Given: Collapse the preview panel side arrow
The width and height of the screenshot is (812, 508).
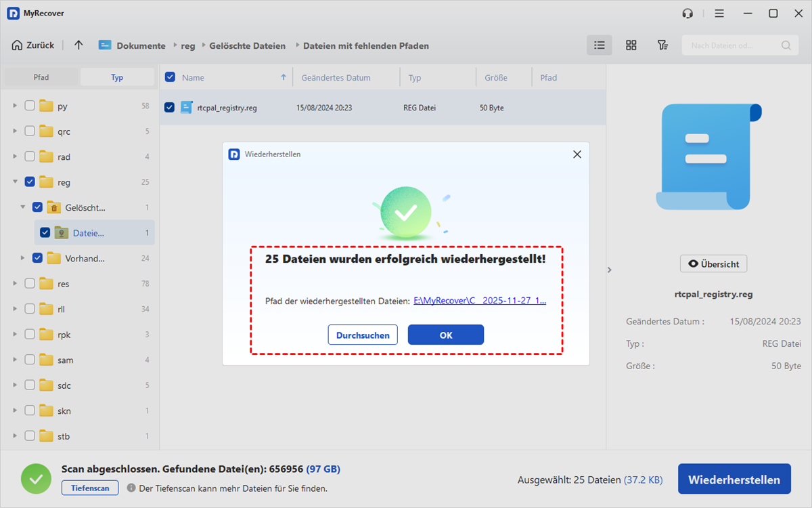Looking at the screenshot, I should pos(609,270).
